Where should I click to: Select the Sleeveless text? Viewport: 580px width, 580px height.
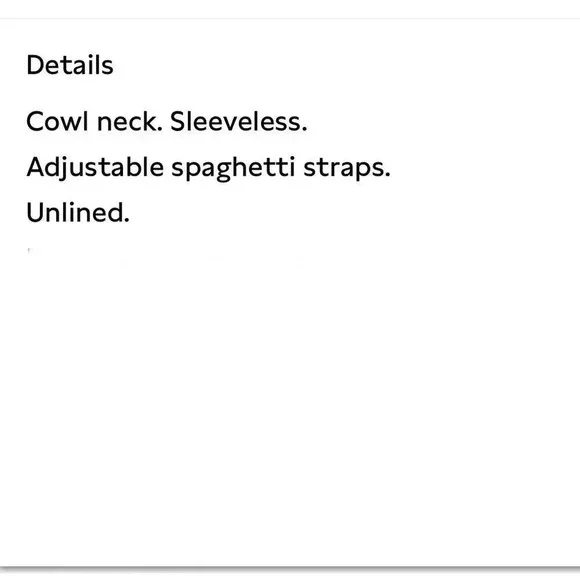point(239,121)
